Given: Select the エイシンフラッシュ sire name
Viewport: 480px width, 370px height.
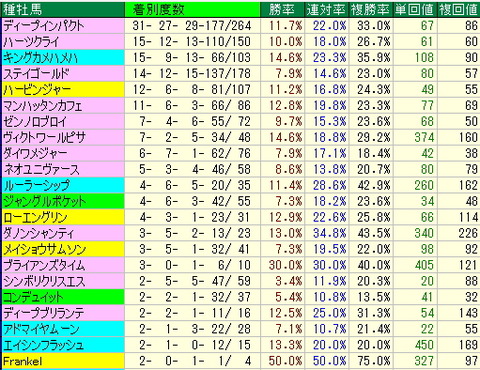Looking at the screenshot, I should pyautogui.click(x=43, y=345).
